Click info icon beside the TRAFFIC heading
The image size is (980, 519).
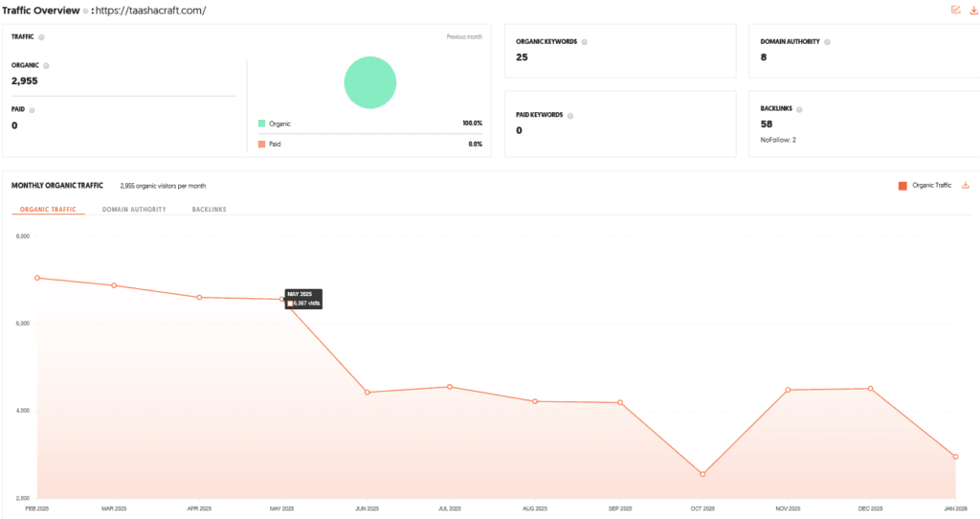41,37
